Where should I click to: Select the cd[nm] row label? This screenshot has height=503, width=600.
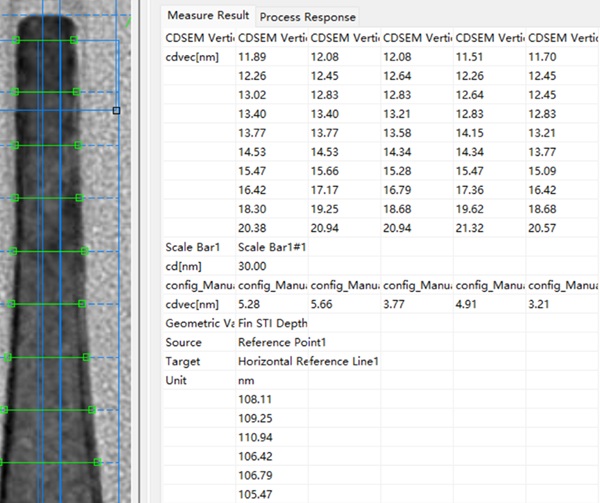point(183,266)
